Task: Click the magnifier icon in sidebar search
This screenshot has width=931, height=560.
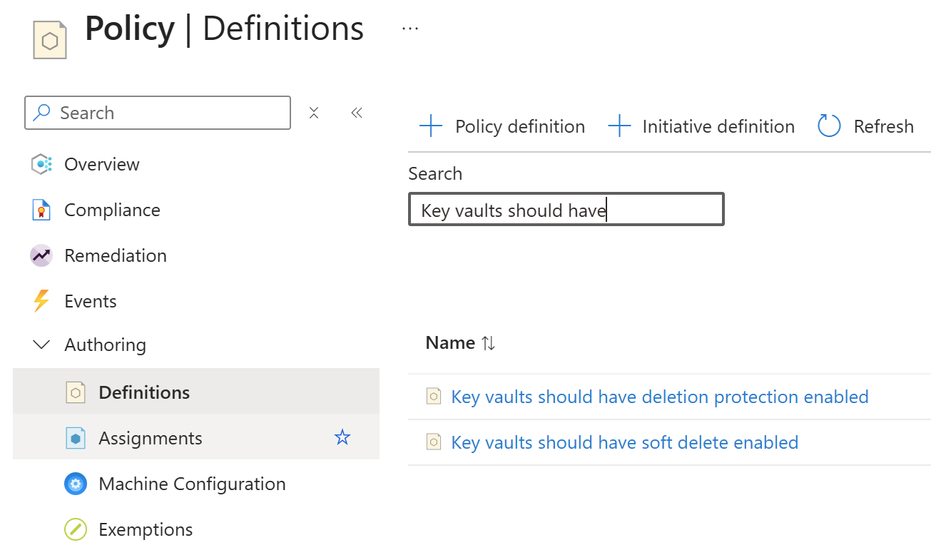Action: coord(42,113)
